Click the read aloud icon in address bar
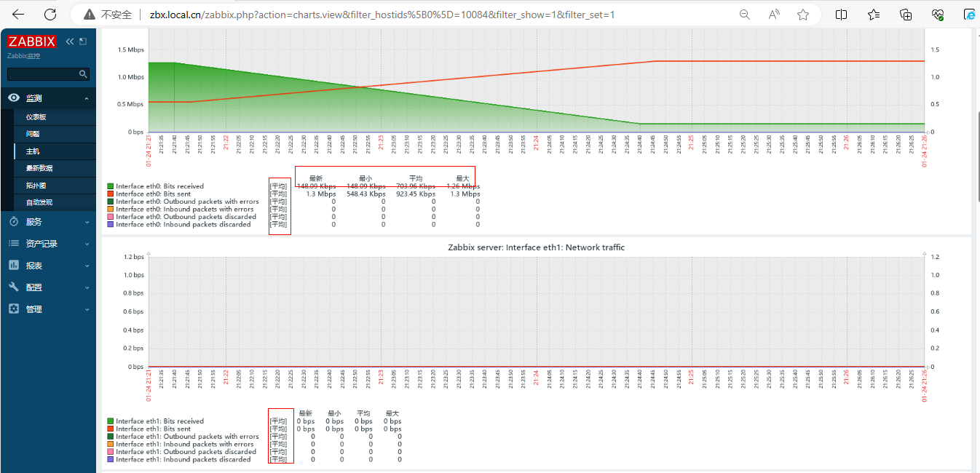 point(774,15)
